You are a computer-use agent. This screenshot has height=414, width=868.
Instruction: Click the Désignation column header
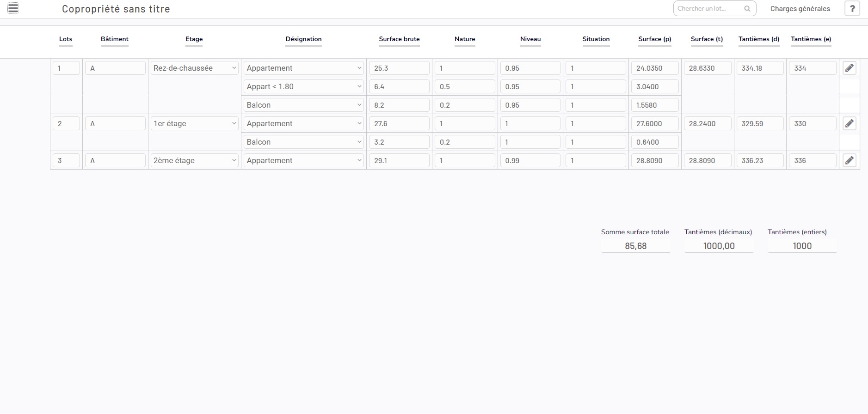point(303,39)
